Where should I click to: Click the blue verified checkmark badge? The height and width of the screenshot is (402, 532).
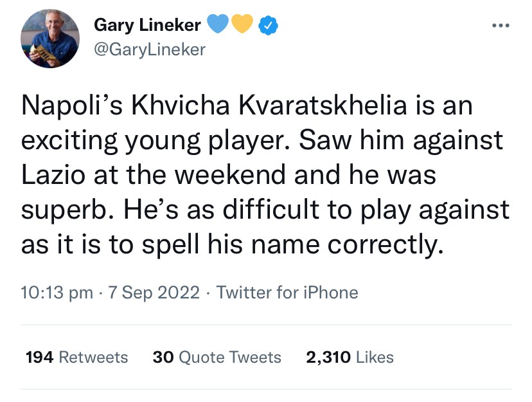[x=267, y=26]
